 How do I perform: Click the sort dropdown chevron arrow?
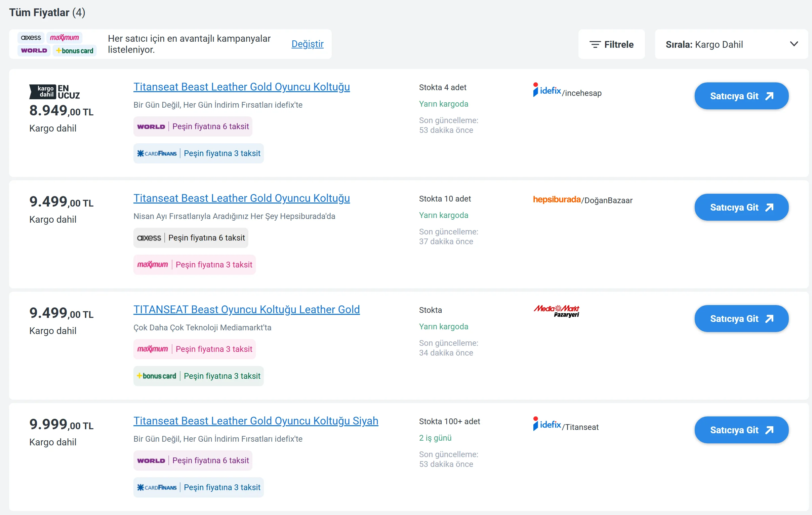pyautogui.click(x=794, y=44)
